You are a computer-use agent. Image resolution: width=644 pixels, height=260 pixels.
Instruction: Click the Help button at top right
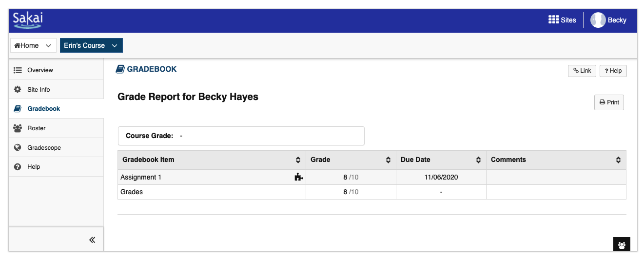click(x=613, y=71)
